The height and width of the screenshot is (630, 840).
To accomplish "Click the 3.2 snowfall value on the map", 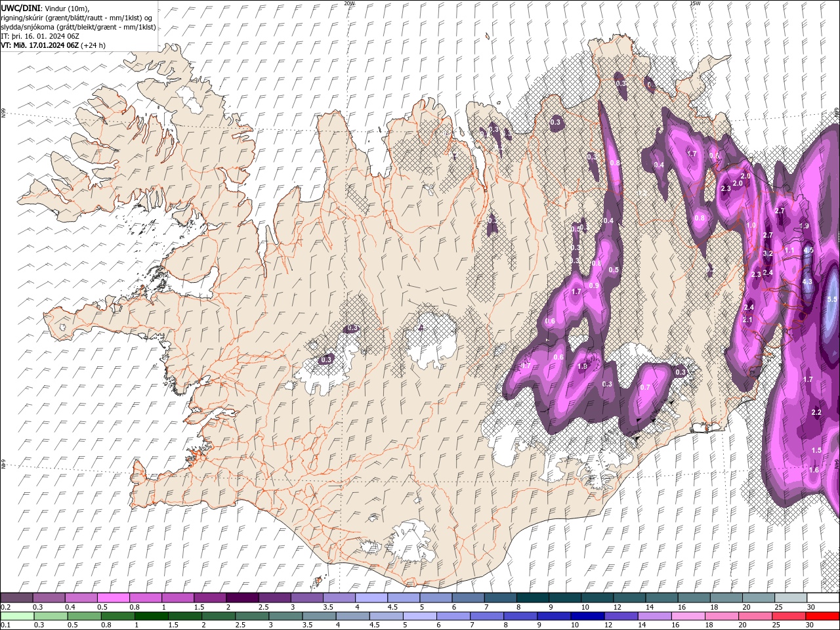I will (x=768, y=253).
